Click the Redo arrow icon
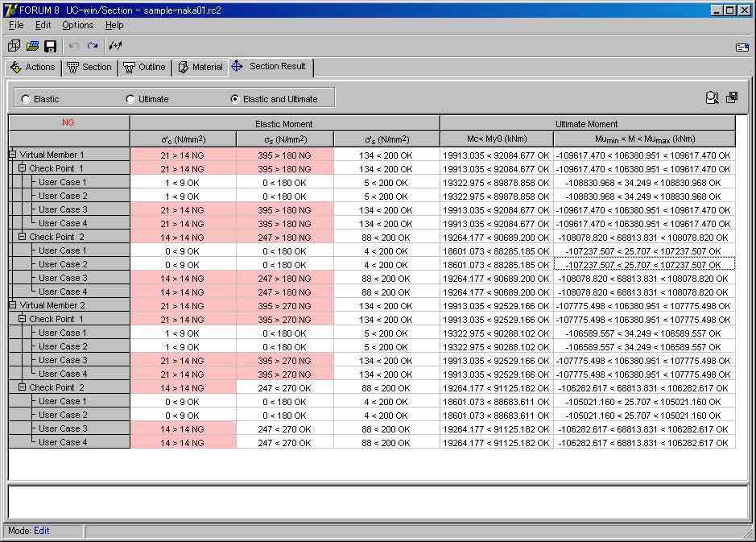 point(92,46)
